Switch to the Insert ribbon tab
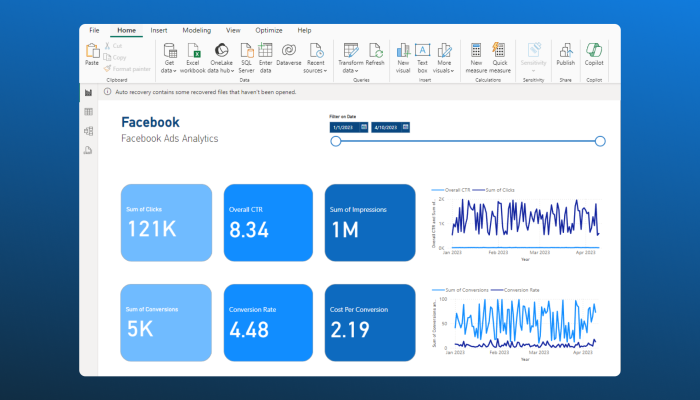Viewport: 700px width, 400px height. 159,31
